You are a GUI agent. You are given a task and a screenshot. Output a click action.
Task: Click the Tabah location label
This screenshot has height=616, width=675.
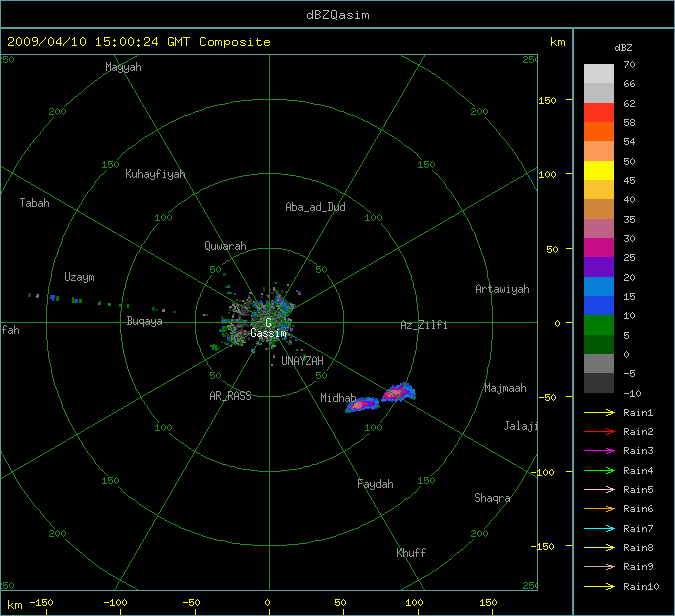[x=34, y=203]
